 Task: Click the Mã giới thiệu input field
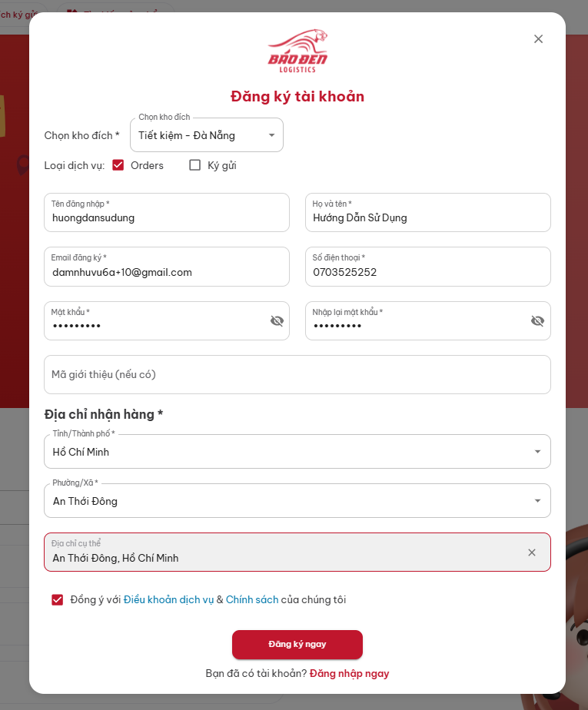[x=297, y=375]
